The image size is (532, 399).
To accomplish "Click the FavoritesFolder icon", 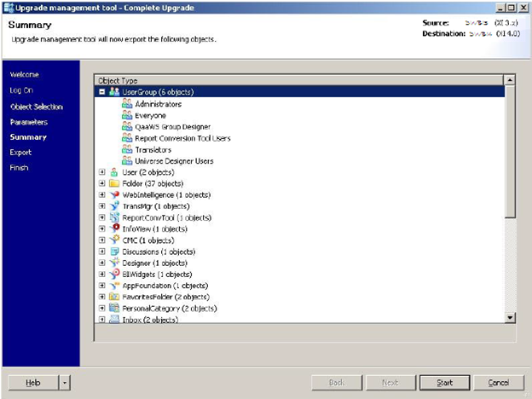I will coord(114,298).
